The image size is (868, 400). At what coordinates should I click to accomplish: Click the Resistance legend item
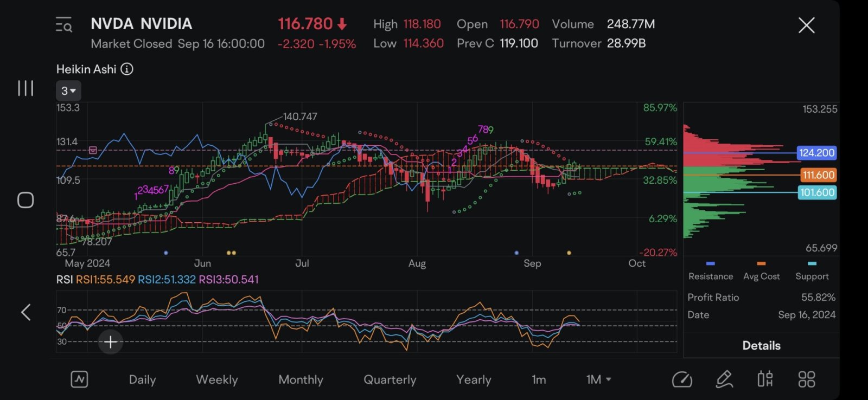(711, 272)
